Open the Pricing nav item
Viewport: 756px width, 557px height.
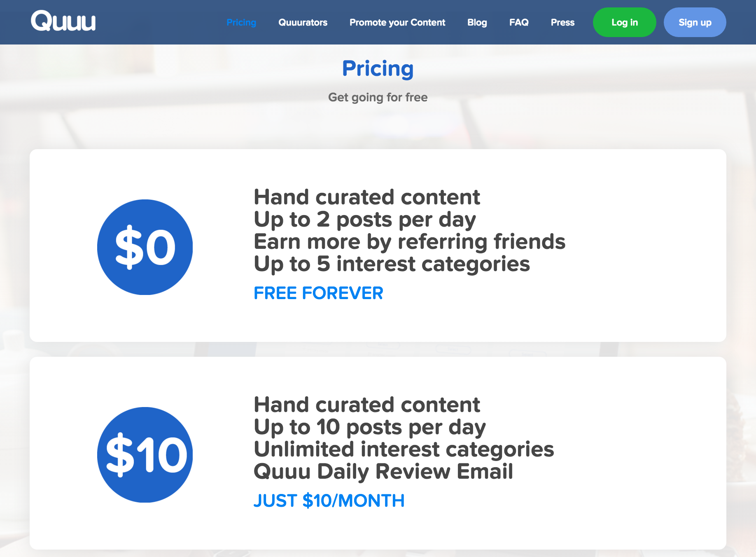[x=241, y=22]
